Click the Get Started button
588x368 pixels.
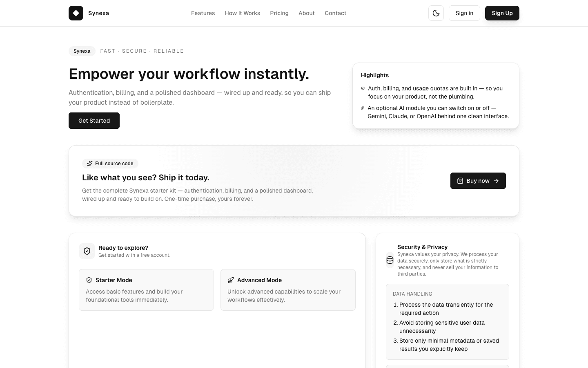tap(94, 121)
